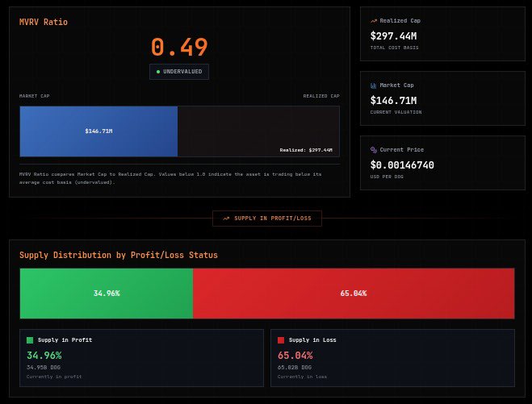Click the Supply Distribution by Profit/Loss Status heading
The width and height of the screenshot is (532, 404).
point(119,256)
